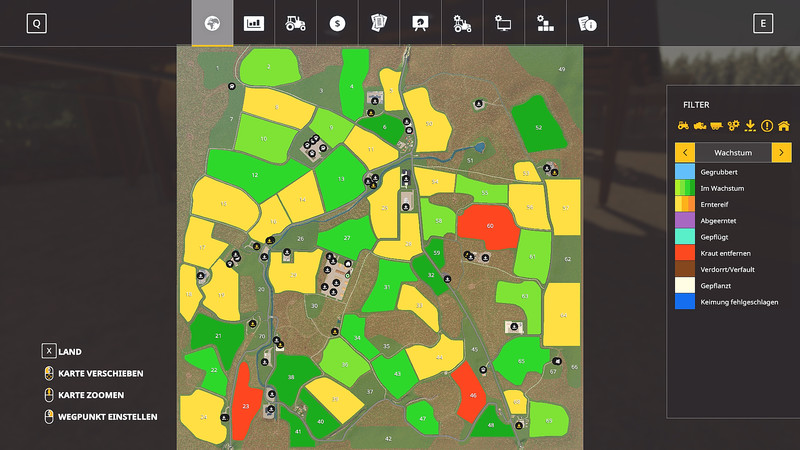
Task: Switch to previous overlay with left arrow
Action: pos(685,153)
